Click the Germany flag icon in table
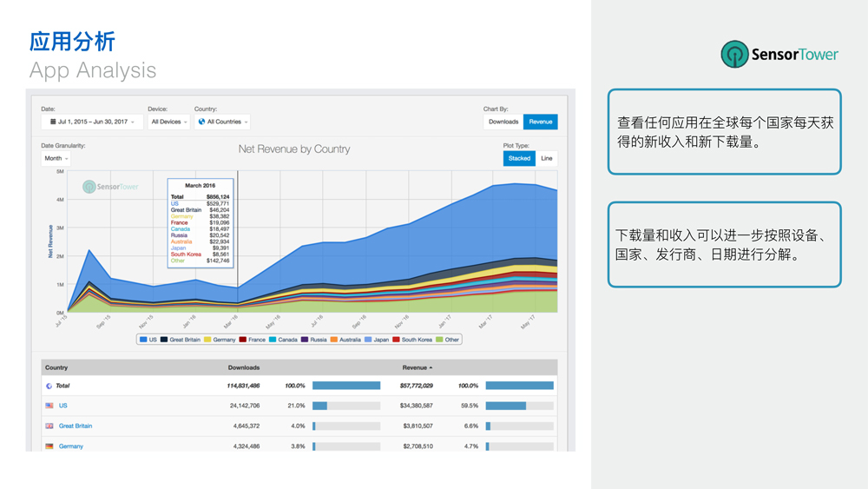Screen dimensions: 868x489 49,446
